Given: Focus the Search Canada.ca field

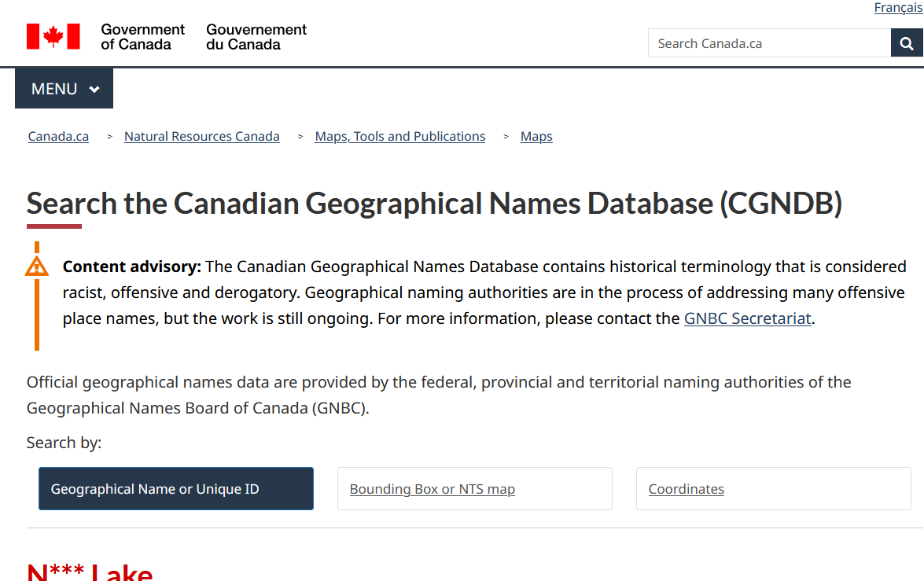Looking at the screenshot, I should coord(770,43).
